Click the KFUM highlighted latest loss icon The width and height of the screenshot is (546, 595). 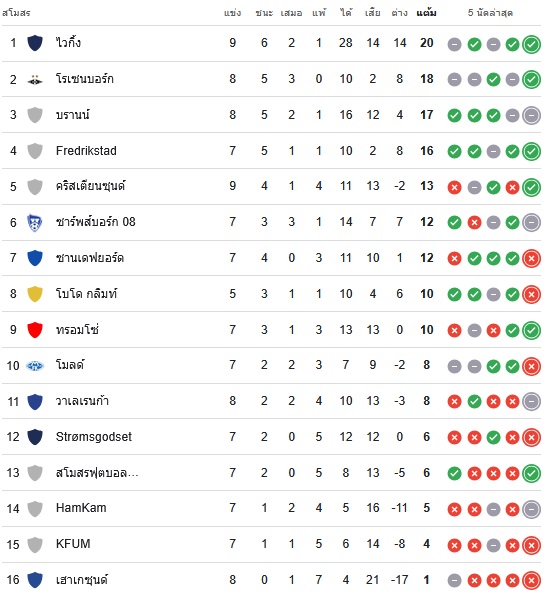coord(531,545)
